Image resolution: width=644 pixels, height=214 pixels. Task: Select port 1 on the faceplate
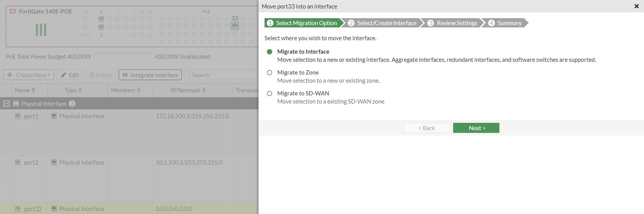[101, 19]
